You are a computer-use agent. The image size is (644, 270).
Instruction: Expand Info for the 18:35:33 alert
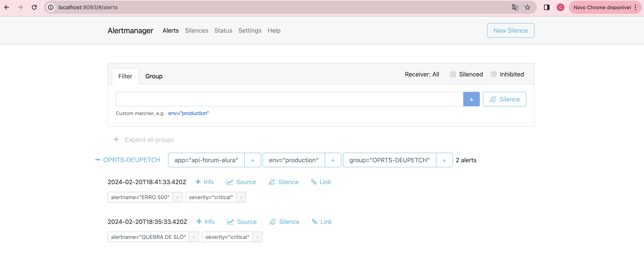pos(206,222)
